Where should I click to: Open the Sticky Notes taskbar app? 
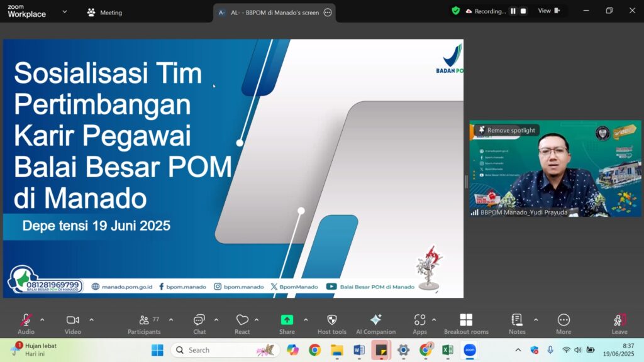[x=381, y=350]
